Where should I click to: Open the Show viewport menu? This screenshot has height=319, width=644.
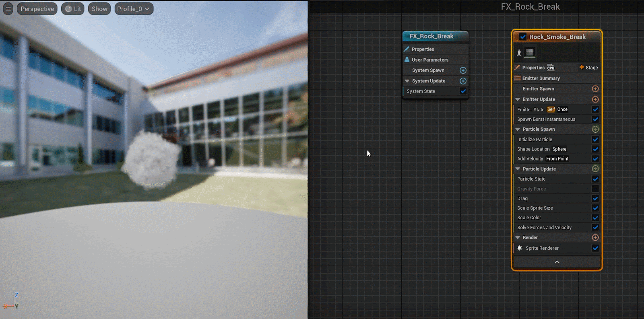point(99,9)
